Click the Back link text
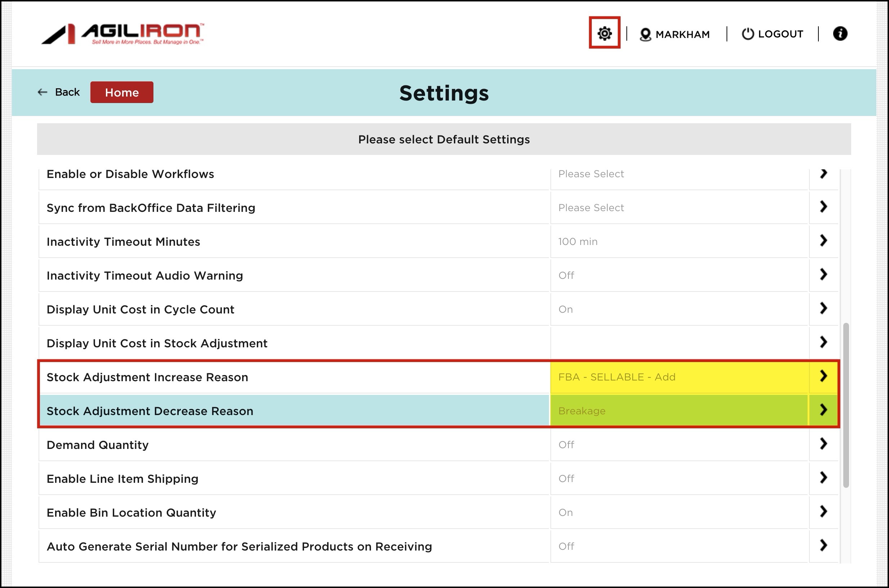This screenshot has width=889, height=588. [x=67, y=92]
